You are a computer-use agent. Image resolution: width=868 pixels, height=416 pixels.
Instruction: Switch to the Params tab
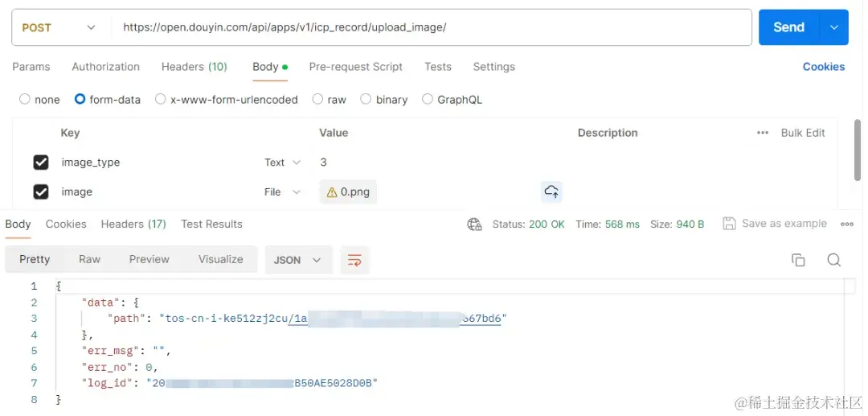pyautogui.click(x=31, y=67)
